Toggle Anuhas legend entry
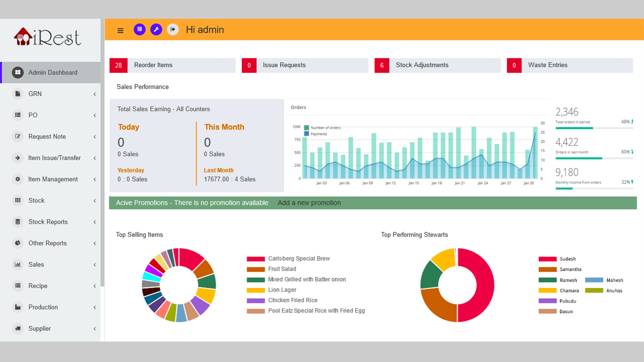This screenshot has width=644, height=362. pyautogui.click(x=604, y=290)
